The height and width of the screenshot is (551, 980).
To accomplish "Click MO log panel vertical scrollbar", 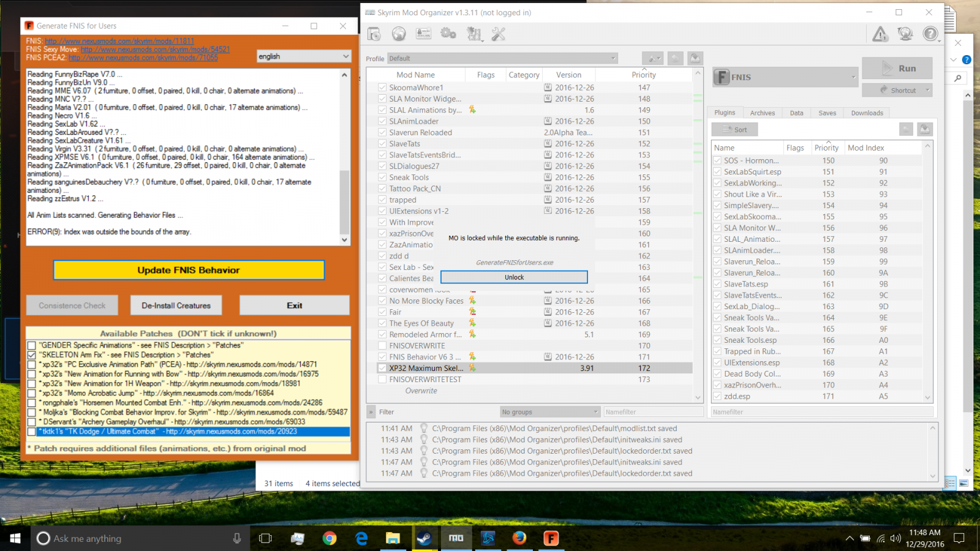I will [933, 451].
